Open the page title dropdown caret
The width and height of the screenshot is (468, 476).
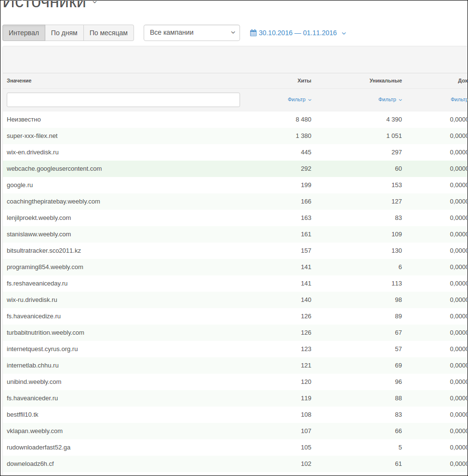coord(94,2)
